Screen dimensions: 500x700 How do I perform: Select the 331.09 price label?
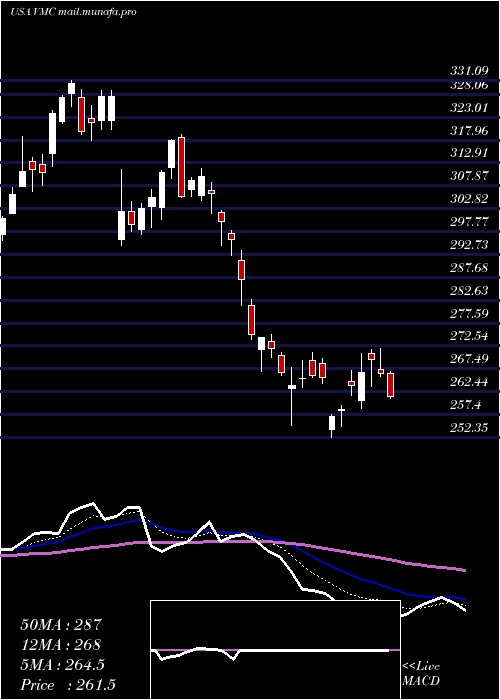468,71
